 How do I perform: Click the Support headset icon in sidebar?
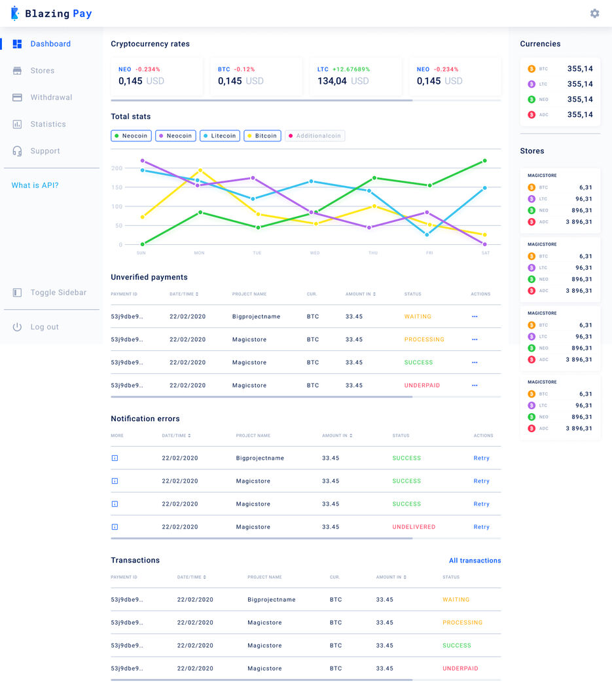pos(17,151)
